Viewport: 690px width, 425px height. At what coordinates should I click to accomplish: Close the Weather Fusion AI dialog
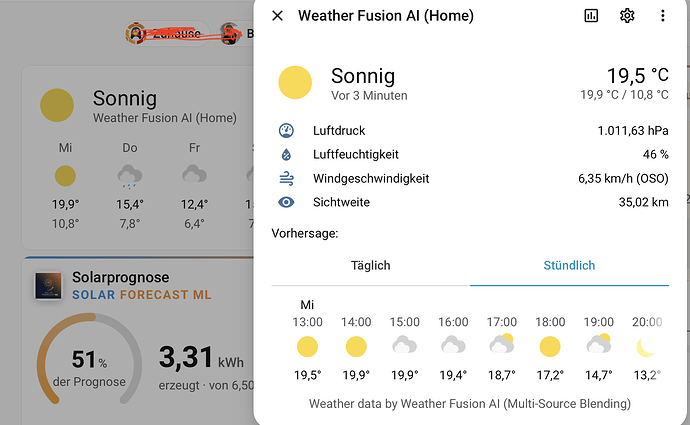coord(278,16)
